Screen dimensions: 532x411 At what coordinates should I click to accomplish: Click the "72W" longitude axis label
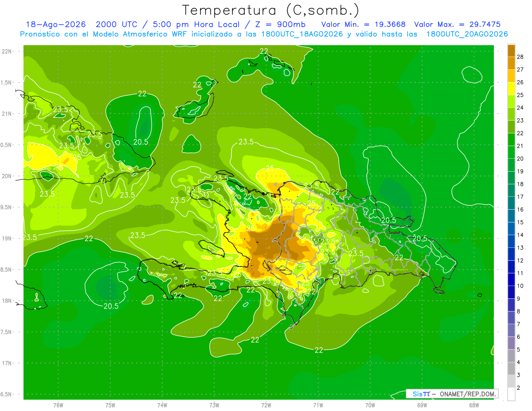[x=266, y=405]
